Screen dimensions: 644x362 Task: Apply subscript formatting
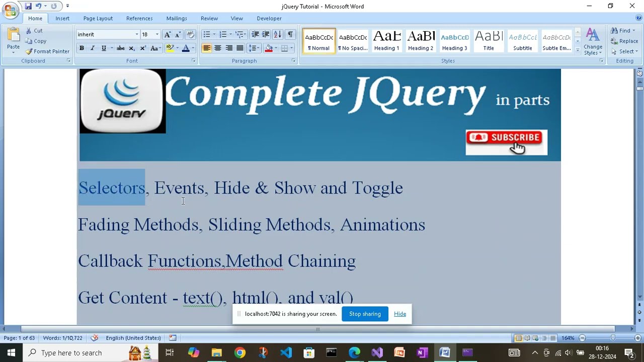pyautogui.click(x=132, y=48)
